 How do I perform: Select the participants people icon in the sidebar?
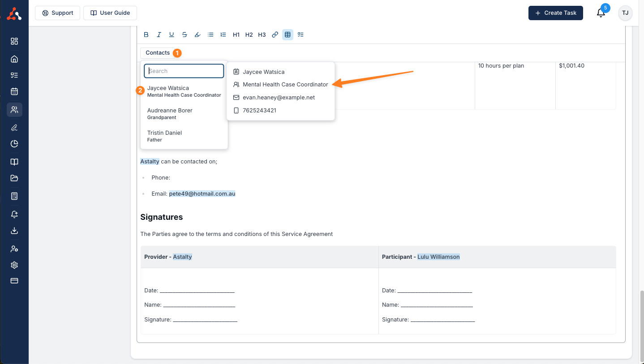pos(14,110)
